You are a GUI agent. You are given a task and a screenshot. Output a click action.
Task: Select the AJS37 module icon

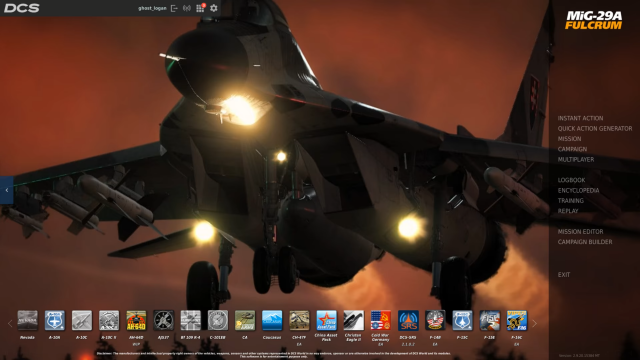point(163,320)
